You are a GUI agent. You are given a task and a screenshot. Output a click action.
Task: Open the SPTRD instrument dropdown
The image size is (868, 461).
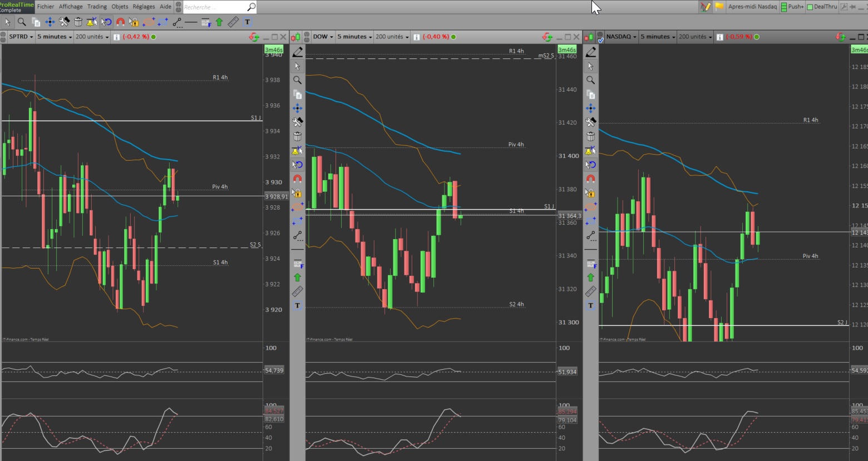coord(21,37)
